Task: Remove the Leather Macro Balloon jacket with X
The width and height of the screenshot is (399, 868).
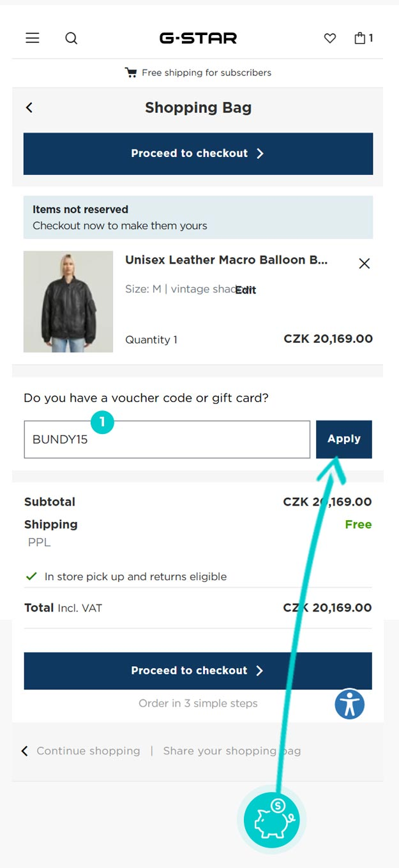Action: click(364, 264)
